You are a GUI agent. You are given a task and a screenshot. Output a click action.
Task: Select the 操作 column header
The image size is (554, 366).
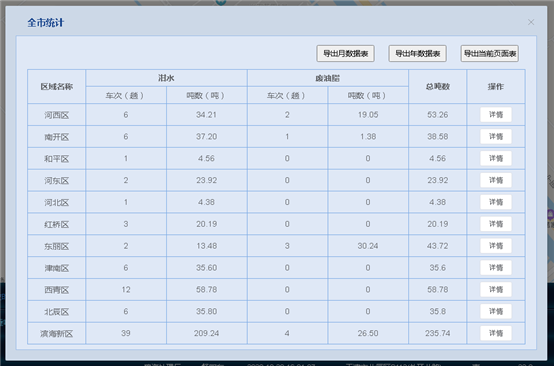(496, 87)
